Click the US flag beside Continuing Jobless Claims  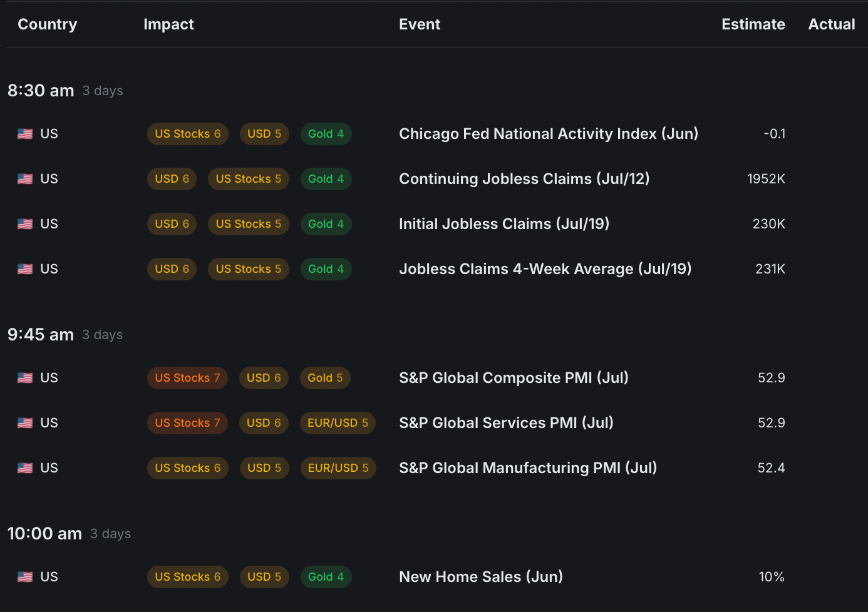(25, 179)
